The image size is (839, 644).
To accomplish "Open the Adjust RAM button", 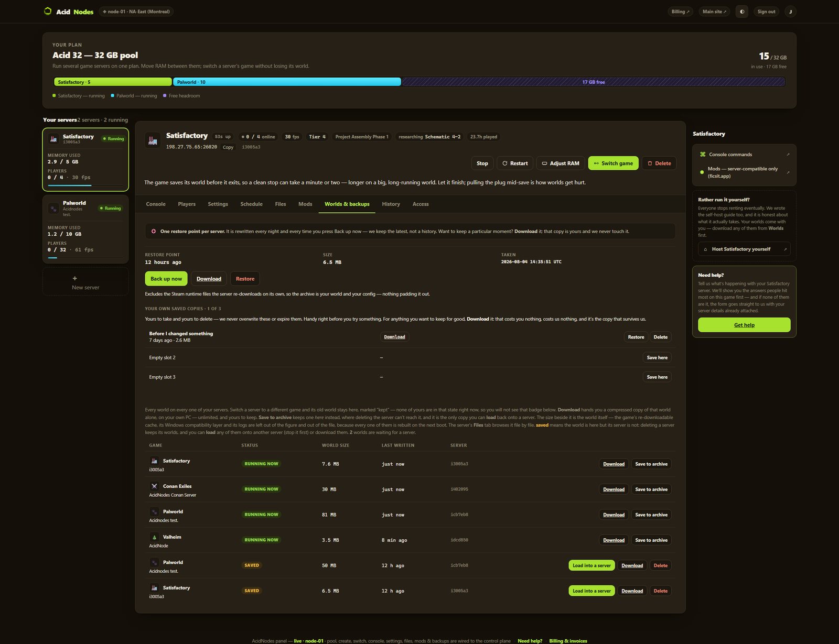I will coord(561,163).
